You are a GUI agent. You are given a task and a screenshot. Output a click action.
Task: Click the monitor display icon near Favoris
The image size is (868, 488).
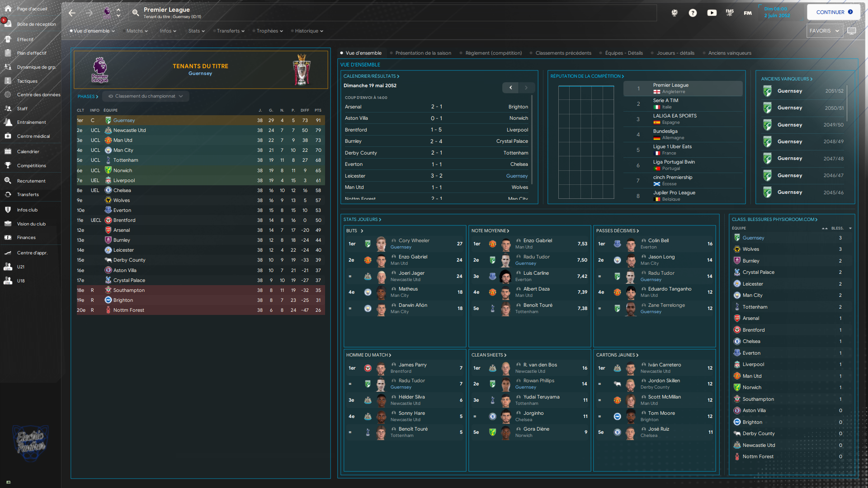pyautogui.click(x=851, y=31)
